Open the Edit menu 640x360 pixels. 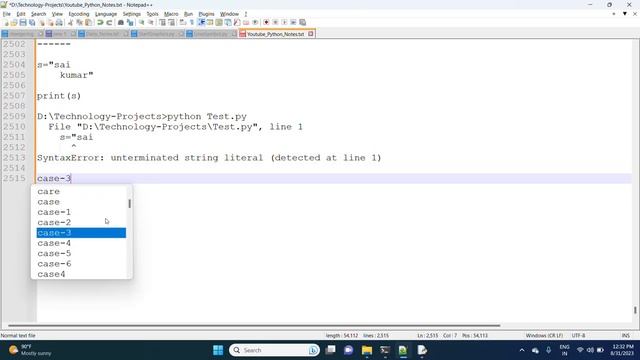(x=21, y=14)
